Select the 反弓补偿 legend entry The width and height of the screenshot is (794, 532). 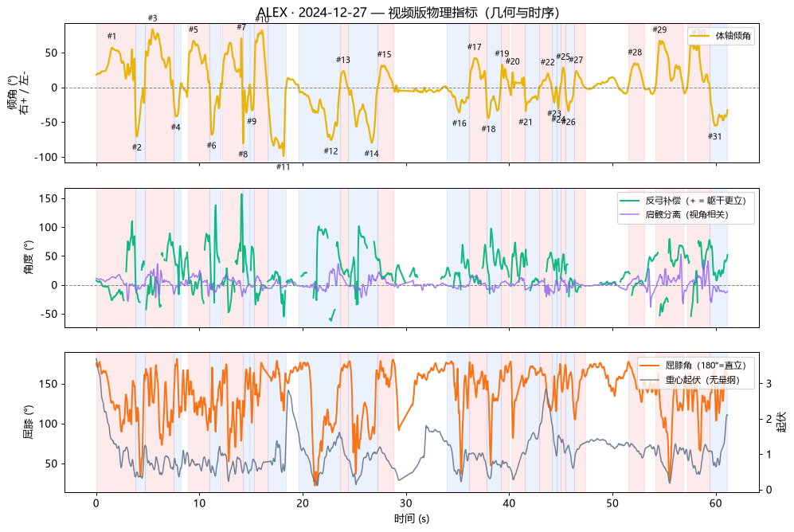click(683, 201)
